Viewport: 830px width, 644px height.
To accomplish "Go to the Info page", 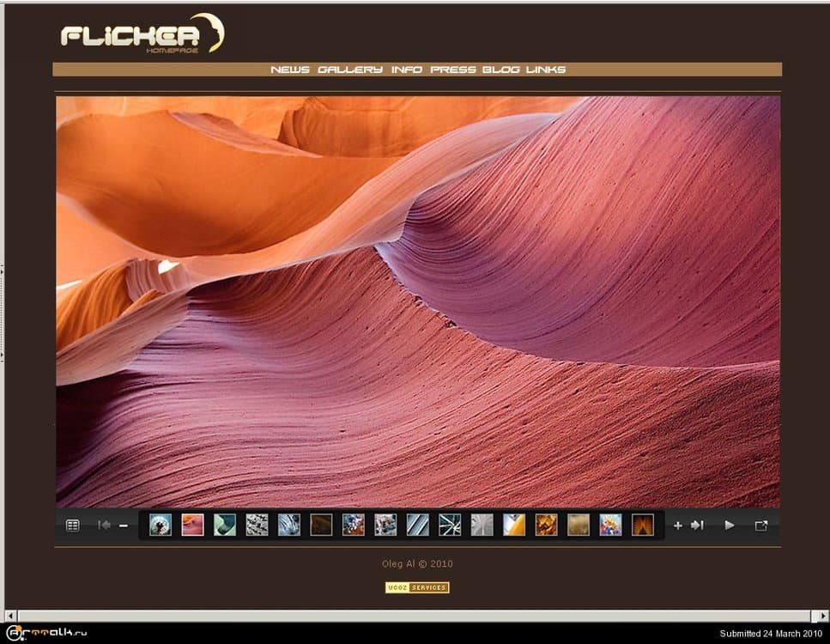I will [x=407, y=70].
